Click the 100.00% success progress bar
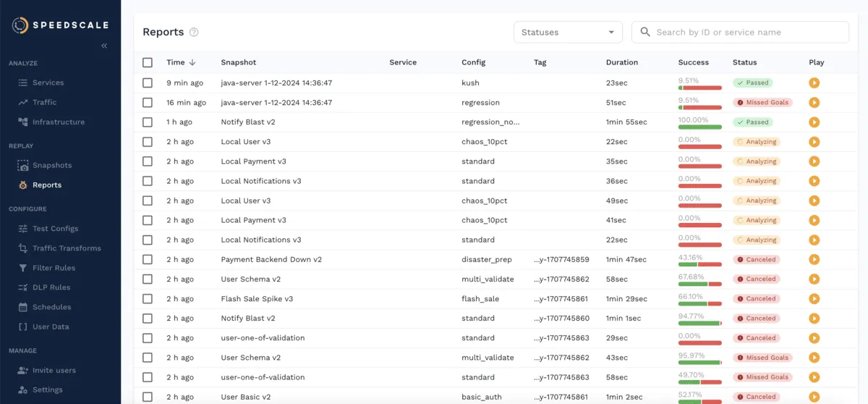Image resolution: width=868 pixels, height=404 pixels. pyautogui.click(x=700, y=127)
